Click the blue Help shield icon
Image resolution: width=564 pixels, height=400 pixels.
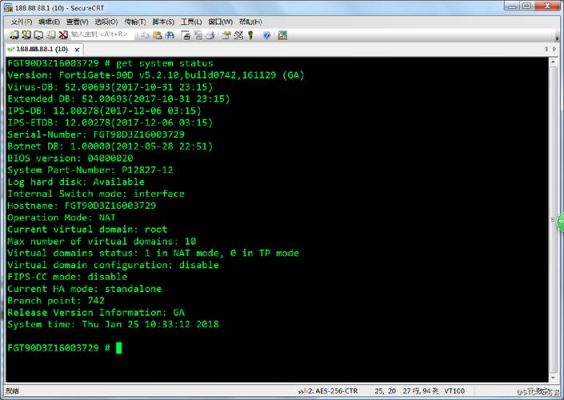coord(267,35)
